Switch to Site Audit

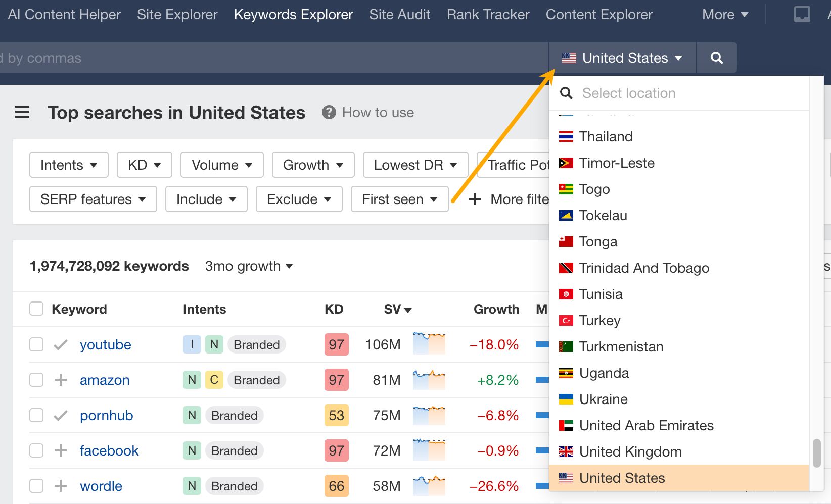coord(399,14)
